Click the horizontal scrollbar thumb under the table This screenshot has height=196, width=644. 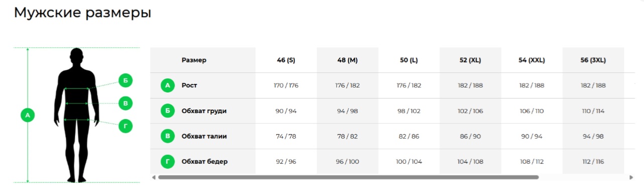(348, 177)
